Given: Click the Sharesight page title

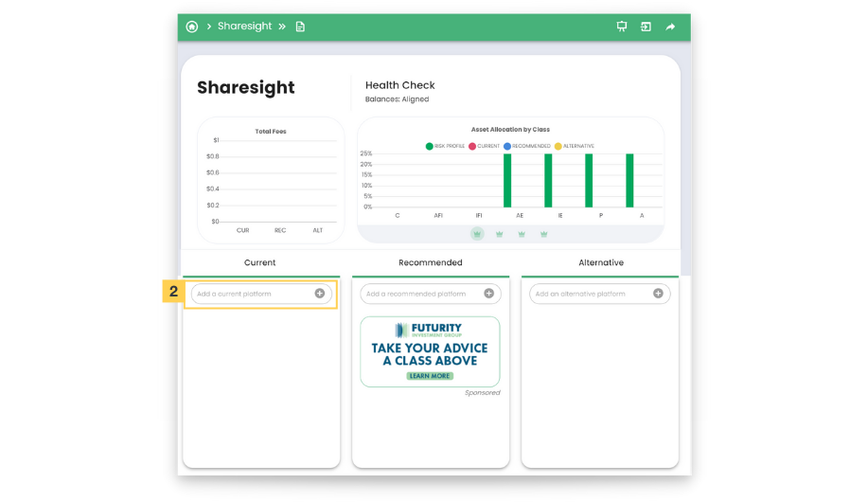Looking at the screenshot, I should pos(246,87).
